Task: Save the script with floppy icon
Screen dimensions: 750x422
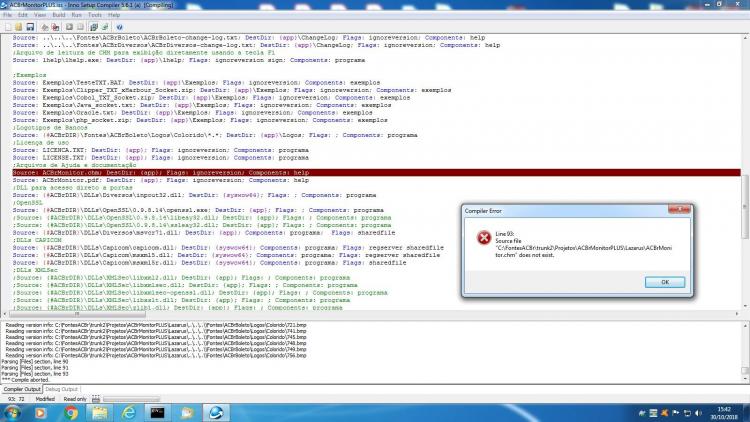Action: [x=30, y=27]
